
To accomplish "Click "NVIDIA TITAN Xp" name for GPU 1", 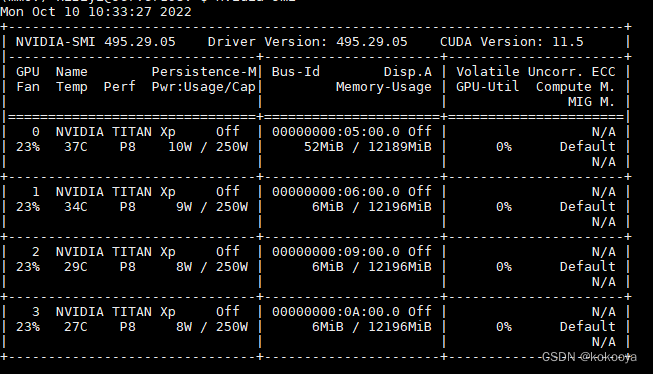I will coord(116,192).
